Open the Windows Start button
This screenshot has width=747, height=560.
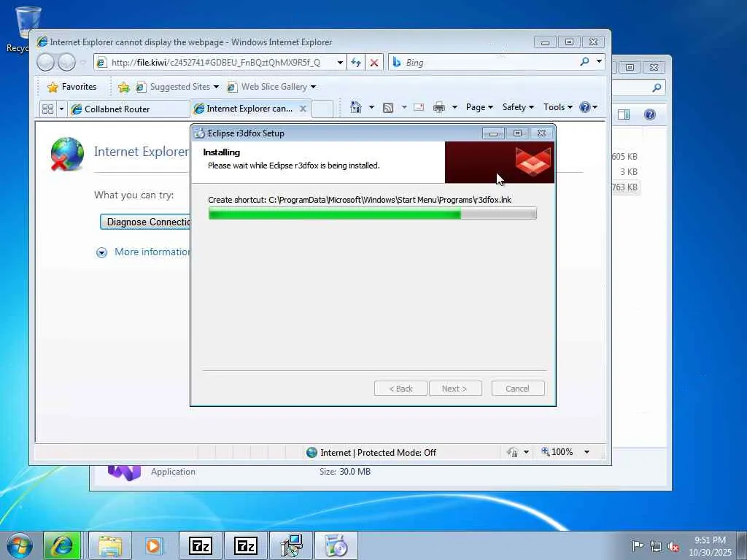coord(20,545)
